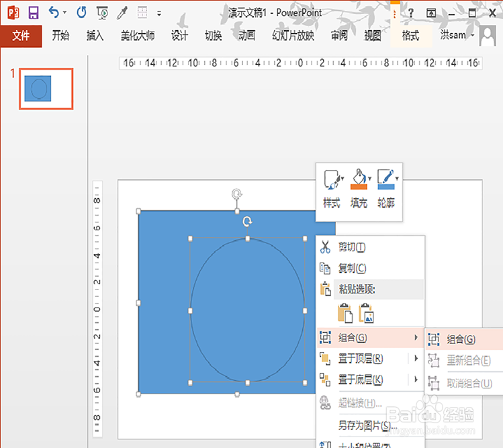This screenshot has width=503, height=448.
Task: Choose 置于底层(K) send to back
Action: pyautogui.click(x=363, y=380)
